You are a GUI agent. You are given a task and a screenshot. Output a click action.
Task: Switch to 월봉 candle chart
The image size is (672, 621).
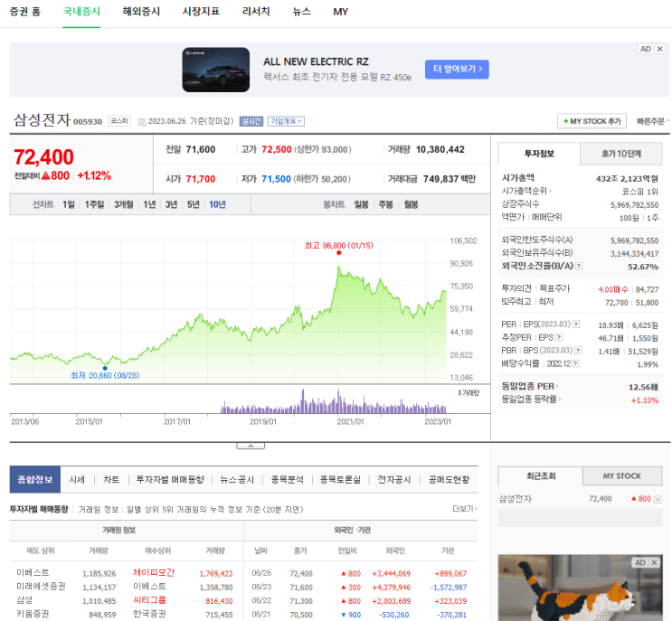click(x=411, y=204)
